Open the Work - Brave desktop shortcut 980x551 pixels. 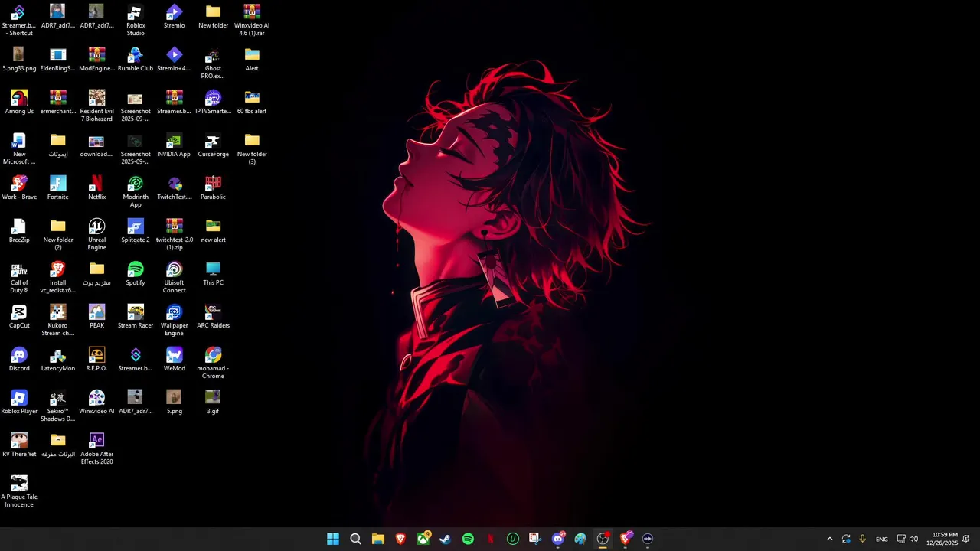click(19, 188)
